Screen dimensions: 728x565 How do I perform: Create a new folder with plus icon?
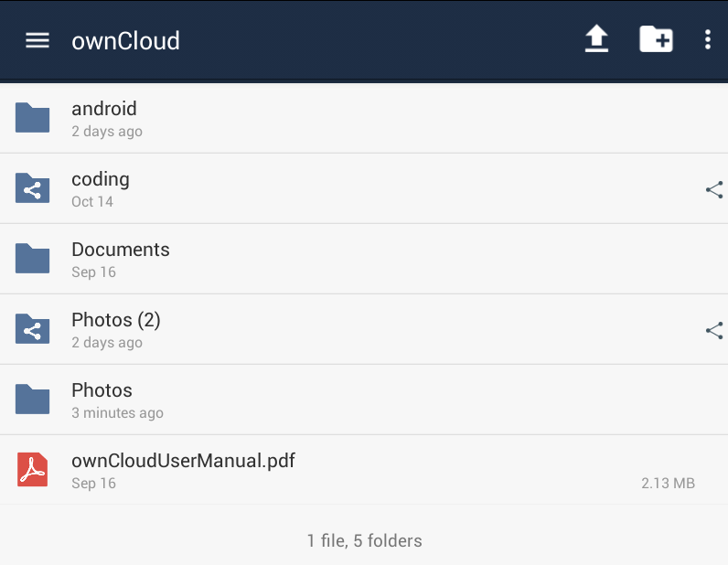coord(656,39)
